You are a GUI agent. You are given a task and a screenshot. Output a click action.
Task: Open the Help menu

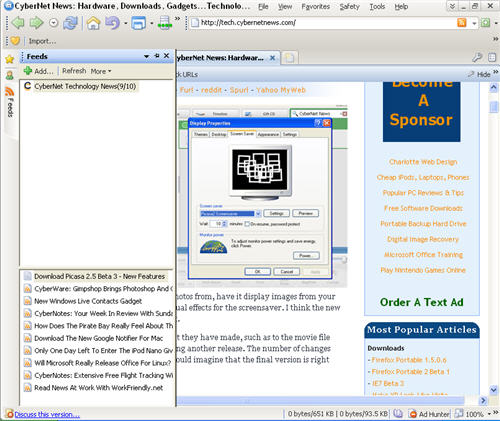click(401, 6)
